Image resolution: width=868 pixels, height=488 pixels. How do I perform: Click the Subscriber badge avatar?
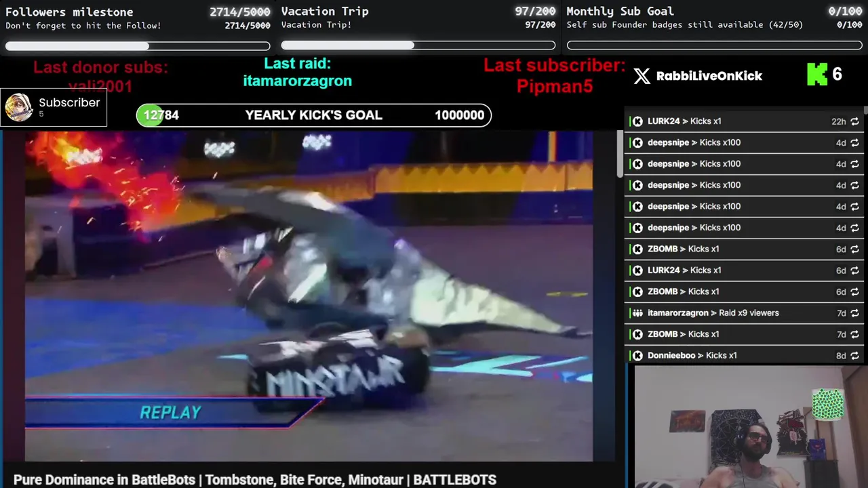[18, 107]
